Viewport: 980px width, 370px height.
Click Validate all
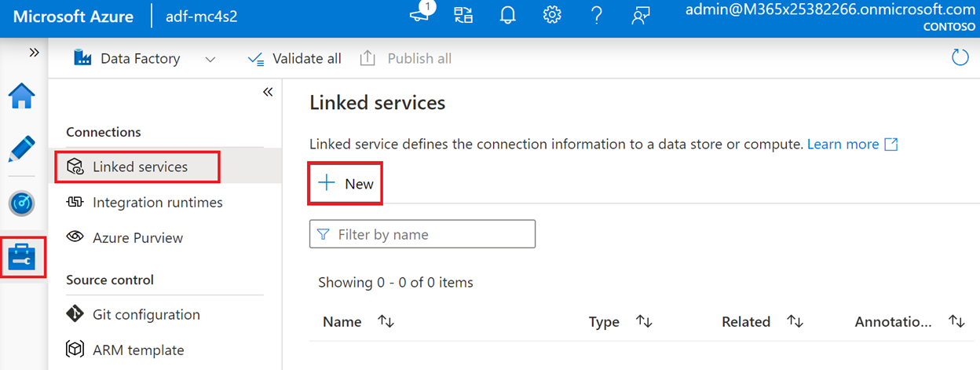(294, 58)
